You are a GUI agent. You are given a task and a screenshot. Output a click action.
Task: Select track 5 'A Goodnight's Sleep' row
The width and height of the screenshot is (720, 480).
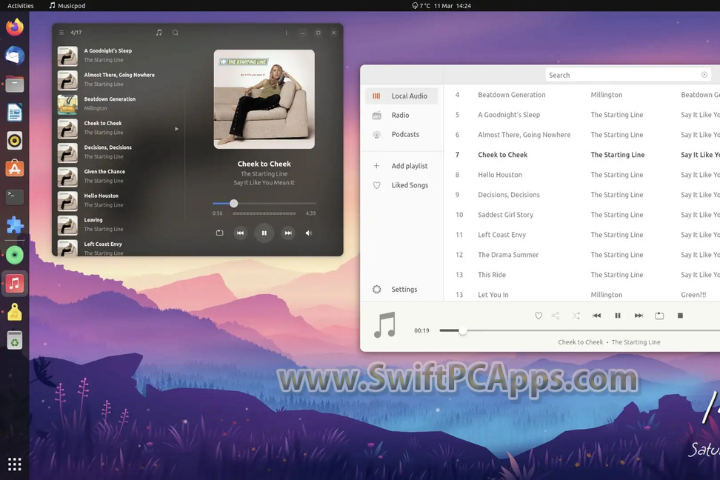(x=582, y=115)
